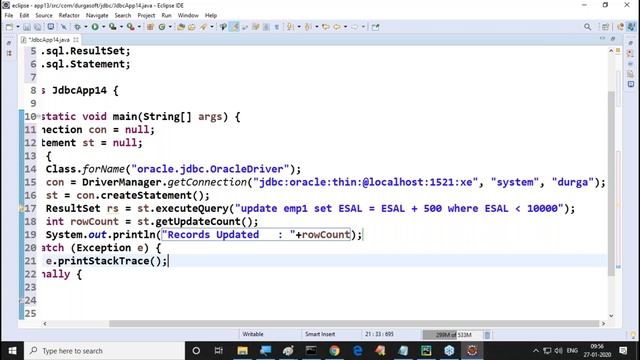Click the New Java Package icon
This screenshot has width=640, height=360.
coord(150,27)
